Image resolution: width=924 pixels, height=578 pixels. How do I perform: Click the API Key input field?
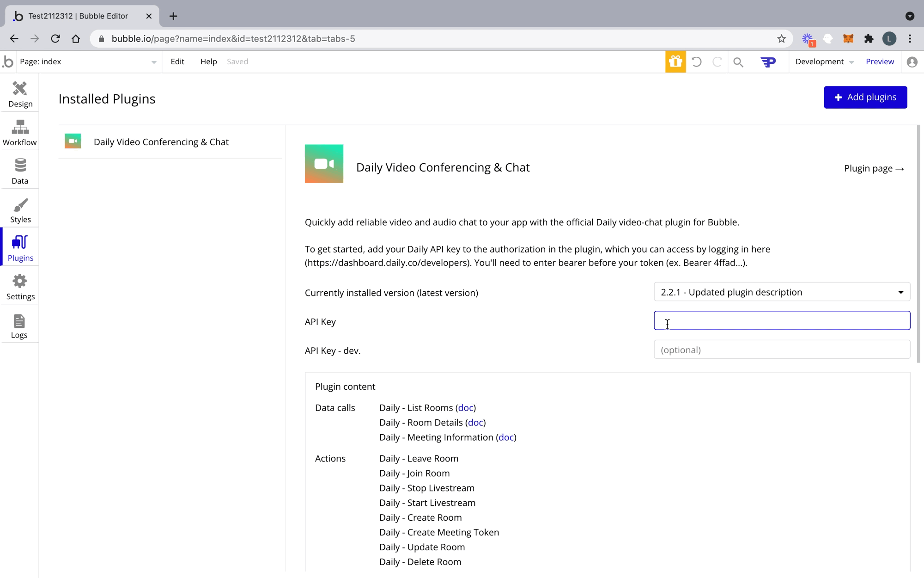click(782, 321)
